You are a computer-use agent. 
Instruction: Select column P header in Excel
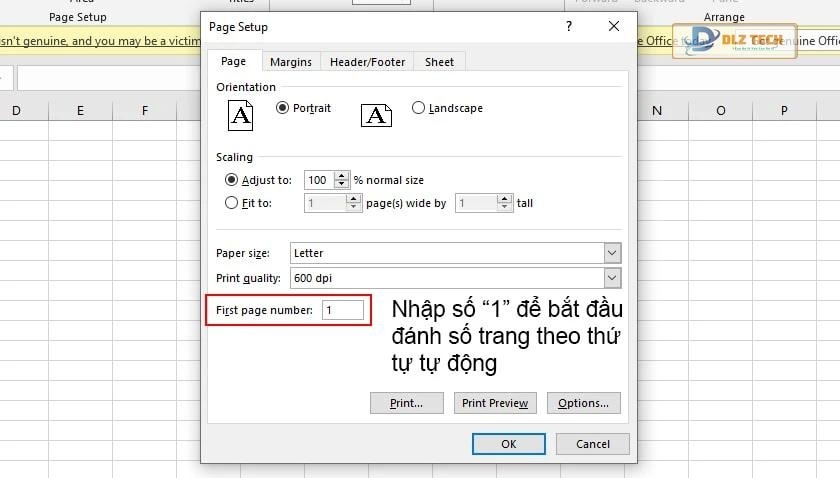point(784,110)
